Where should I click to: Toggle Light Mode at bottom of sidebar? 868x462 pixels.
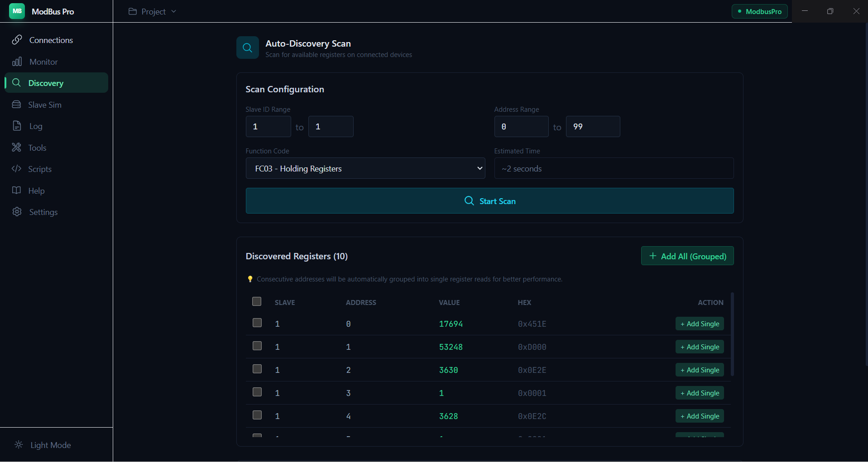tap(43, 445)
